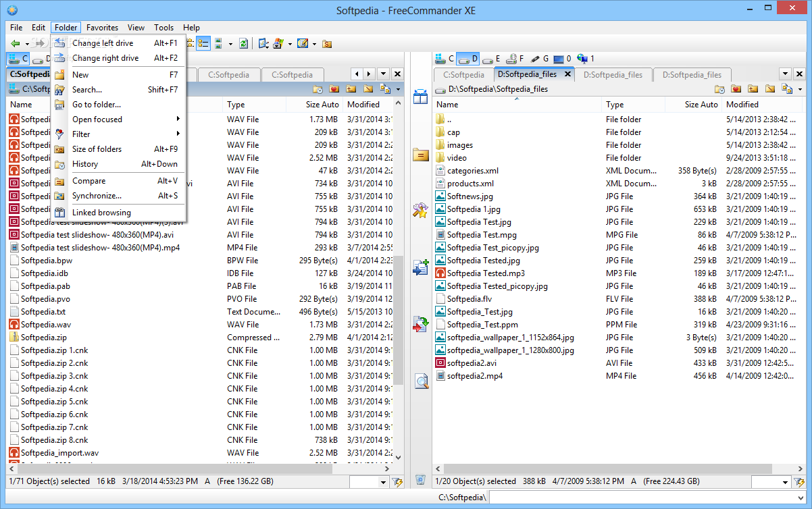
Task: Select drive F in right drive bar
Action: click(x=515, y=59)
